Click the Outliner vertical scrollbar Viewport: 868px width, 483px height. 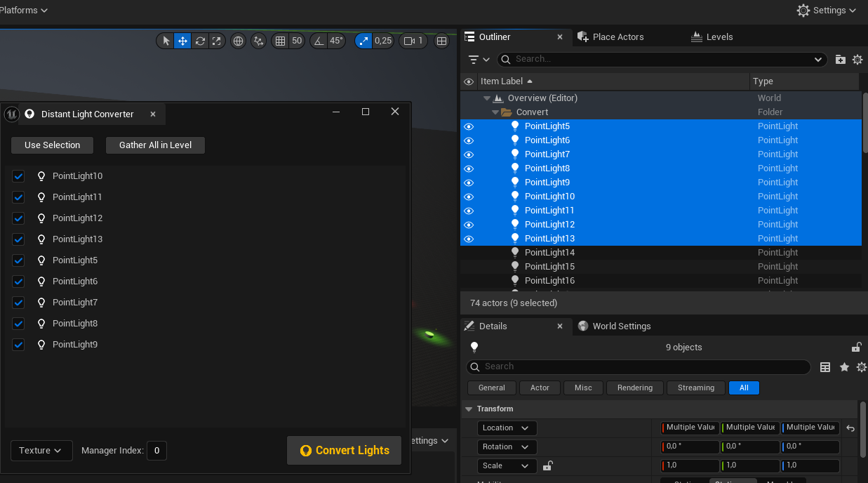tap(864, 123)
